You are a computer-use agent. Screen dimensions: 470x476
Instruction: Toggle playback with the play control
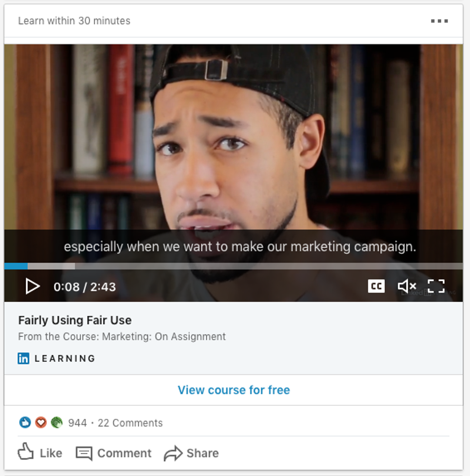(x=33, y=286)
